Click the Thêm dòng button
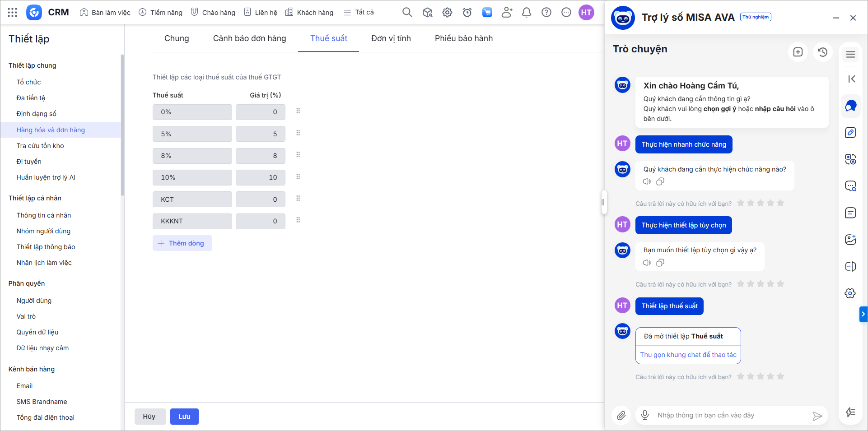Viewport: 868px width, 431px height. (182, 243)
